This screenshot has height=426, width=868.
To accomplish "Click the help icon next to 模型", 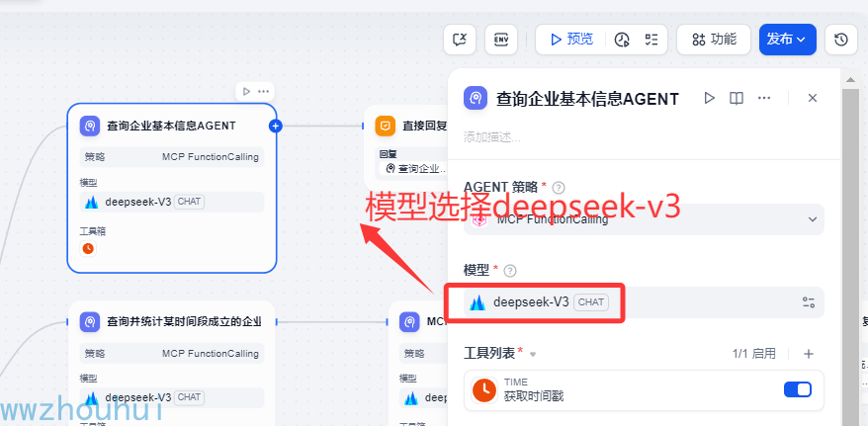I will pyautogui.click(x=510, y=271).
